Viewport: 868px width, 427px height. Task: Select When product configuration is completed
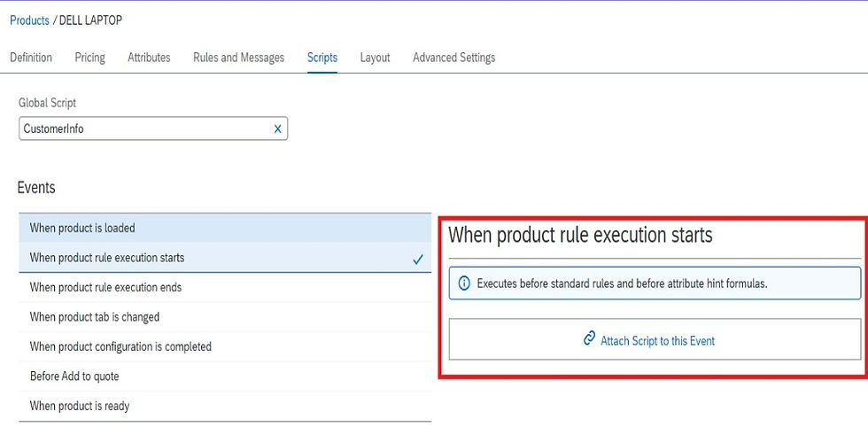coord(120,346)
